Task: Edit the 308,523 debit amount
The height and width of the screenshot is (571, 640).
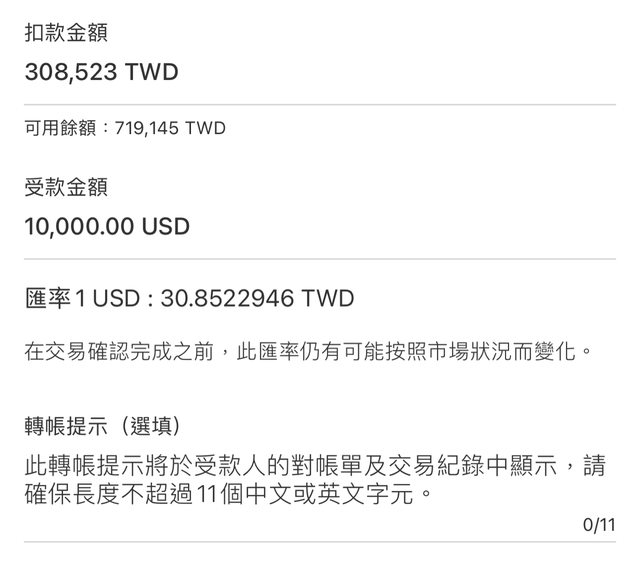Action: click(68, 73)
